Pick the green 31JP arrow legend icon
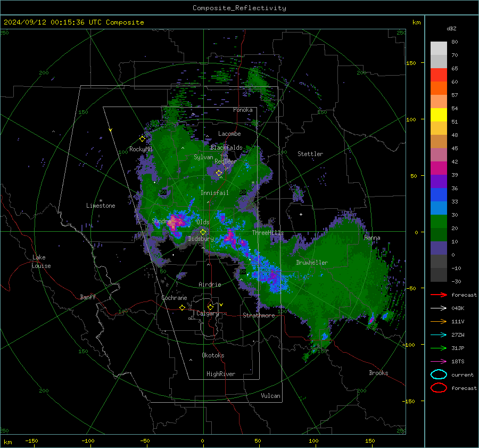Screen dimensions: 479x448 coord(439,348)
